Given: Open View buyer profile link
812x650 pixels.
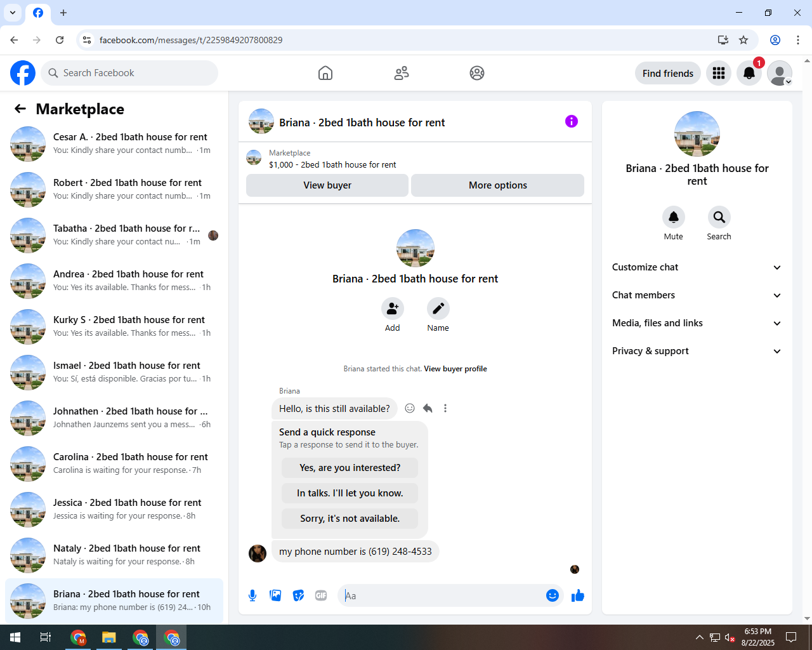Looking at the screenshot, I should (455, 369).
